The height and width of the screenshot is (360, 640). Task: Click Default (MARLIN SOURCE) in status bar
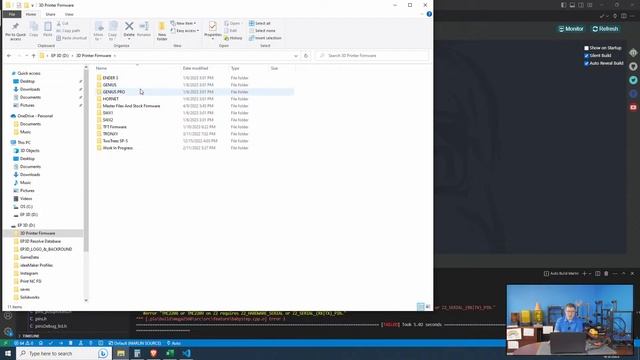[135, 343]
